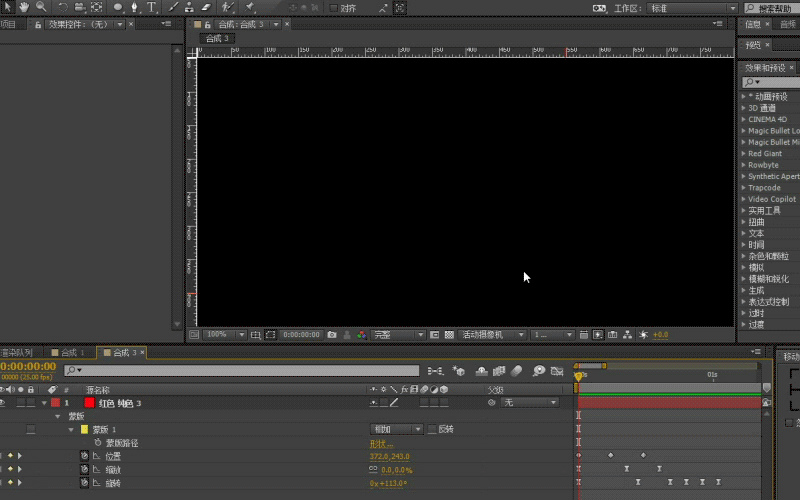The image size is (800, 500).
Task: Select the Clone Stamp tool
Action: (189, 7)
